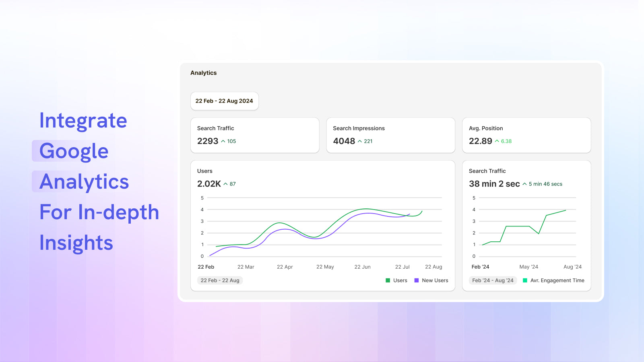Click the up arrow next to 87
The height and width of the screenshot is (362, 644).
pos(225,184)
